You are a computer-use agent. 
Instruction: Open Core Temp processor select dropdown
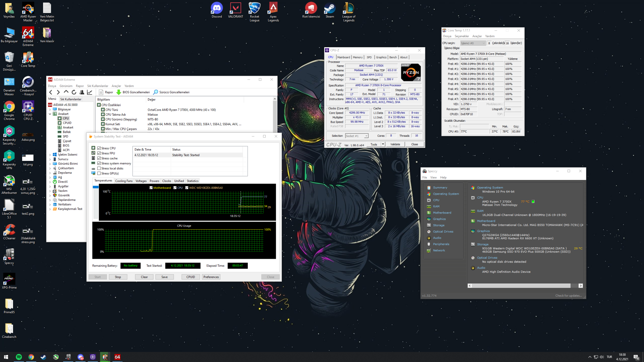[x=473, y=43]
